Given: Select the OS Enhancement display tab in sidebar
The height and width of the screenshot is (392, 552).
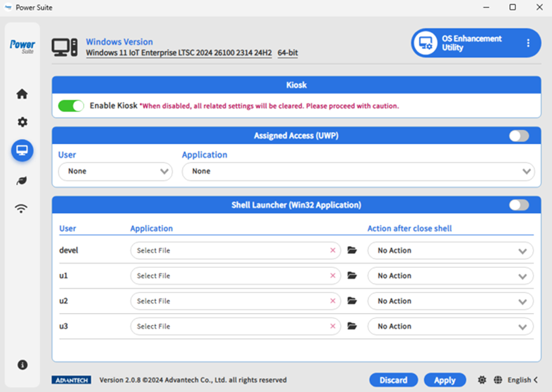Looking at the screenshot, I should click(22, 151).
